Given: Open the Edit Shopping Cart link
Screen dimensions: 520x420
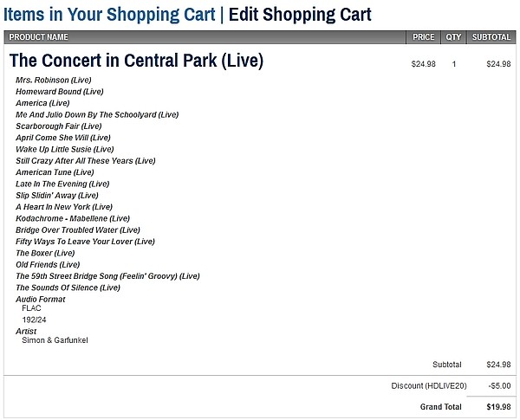Looking at the screenshot, I should [300, 15].
